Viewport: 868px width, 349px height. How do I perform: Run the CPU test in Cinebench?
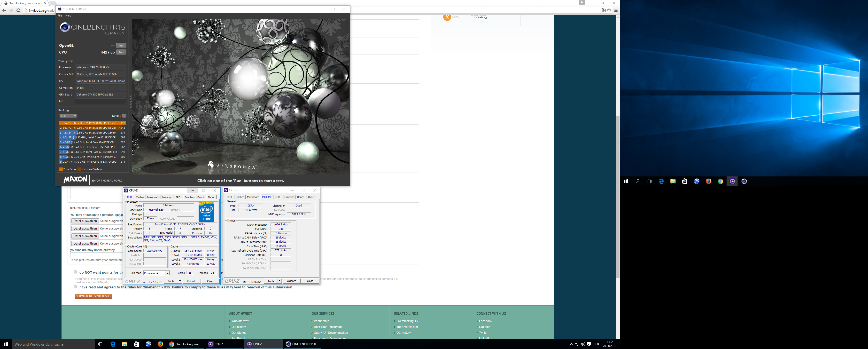[121, 52]
